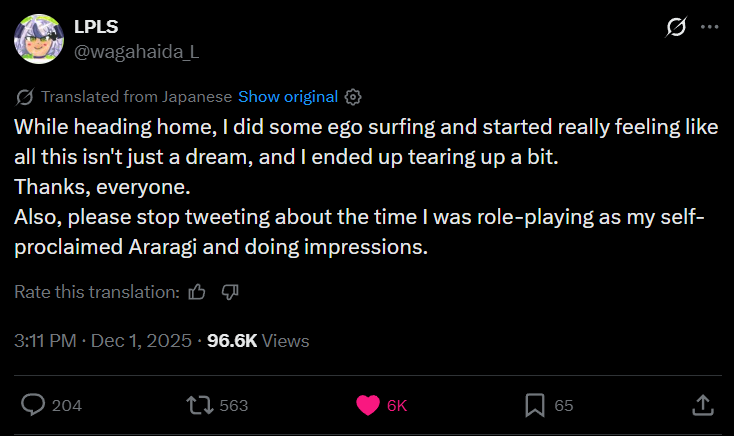Open translation settings gear

pos(352,97)
